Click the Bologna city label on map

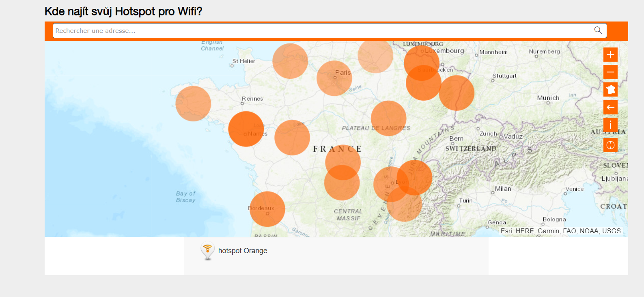(x=554, y=220)
